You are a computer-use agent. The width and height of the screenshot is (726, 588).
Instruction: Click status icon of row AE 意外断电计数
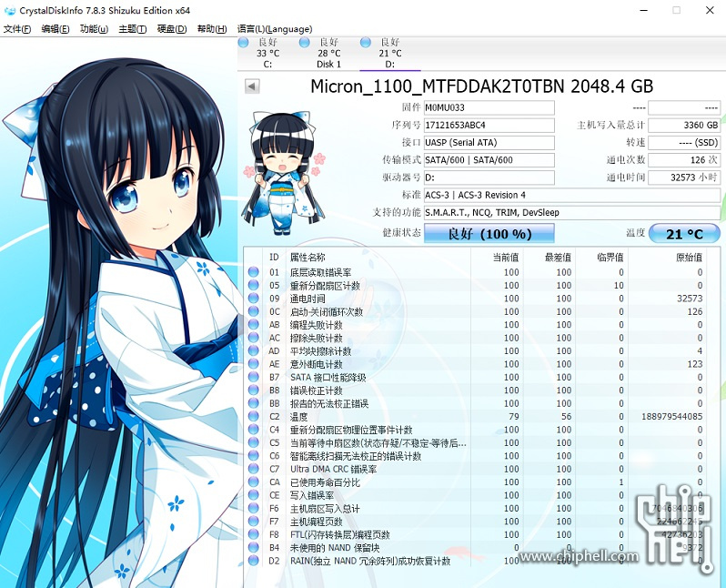point(253,364)
